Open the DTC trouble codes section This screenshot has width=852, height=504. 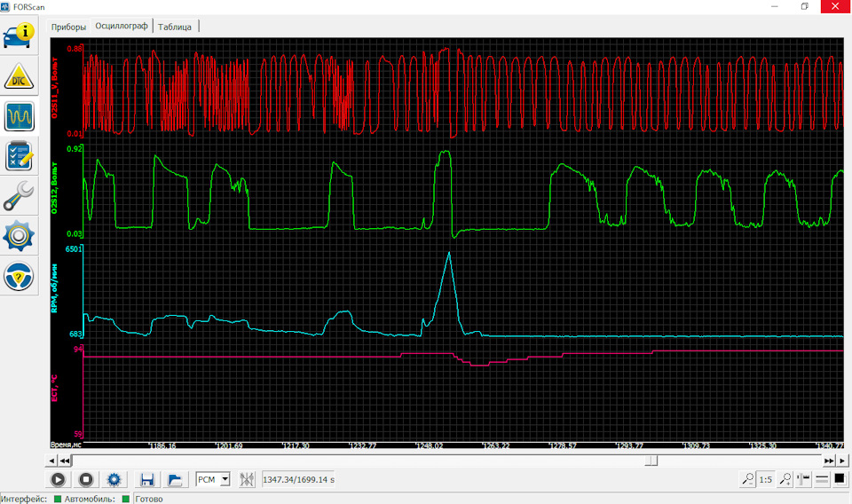click(x=19, y=76)
